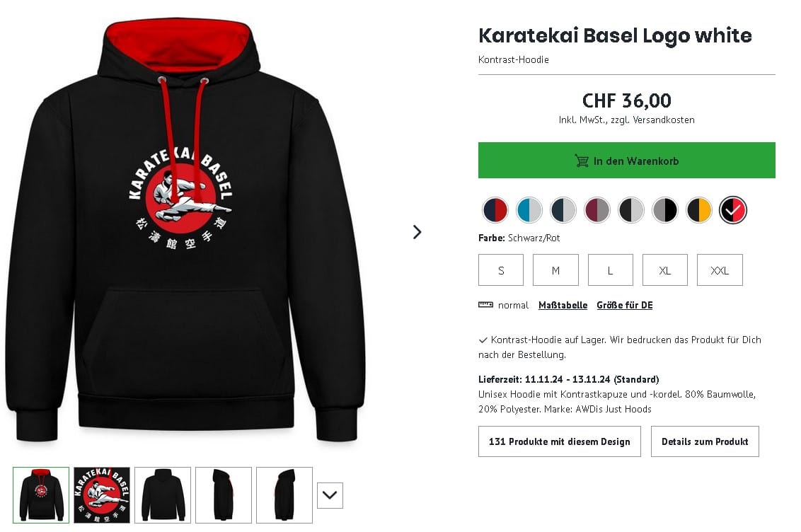Go to next product image with right chevron

[417, 232]
